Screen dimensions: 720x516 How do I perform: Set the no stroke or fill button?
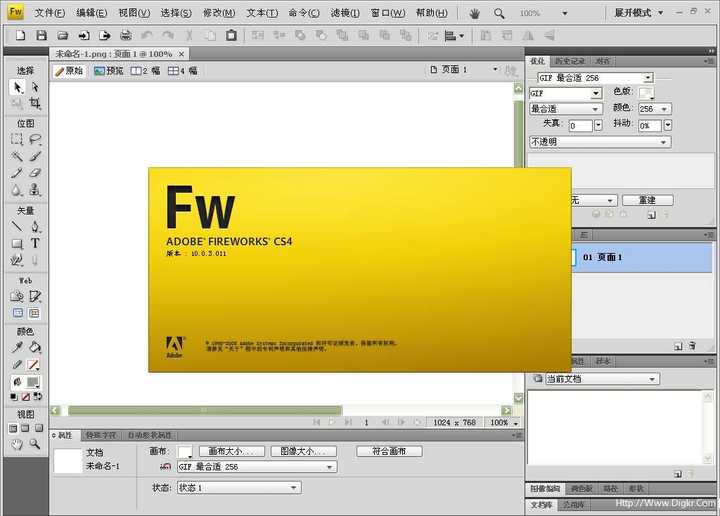pos(26,397)
